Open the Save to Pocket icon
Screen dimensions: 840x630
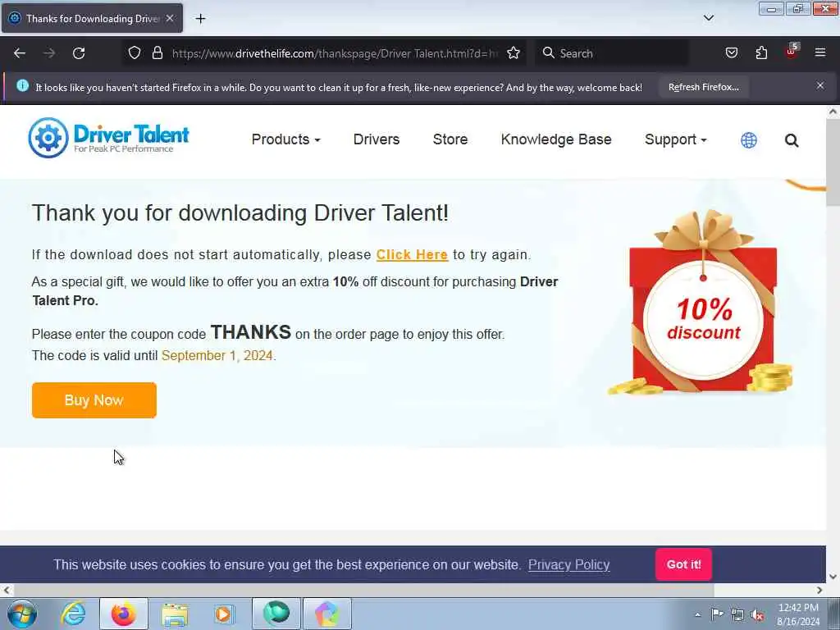coord(731,52)
